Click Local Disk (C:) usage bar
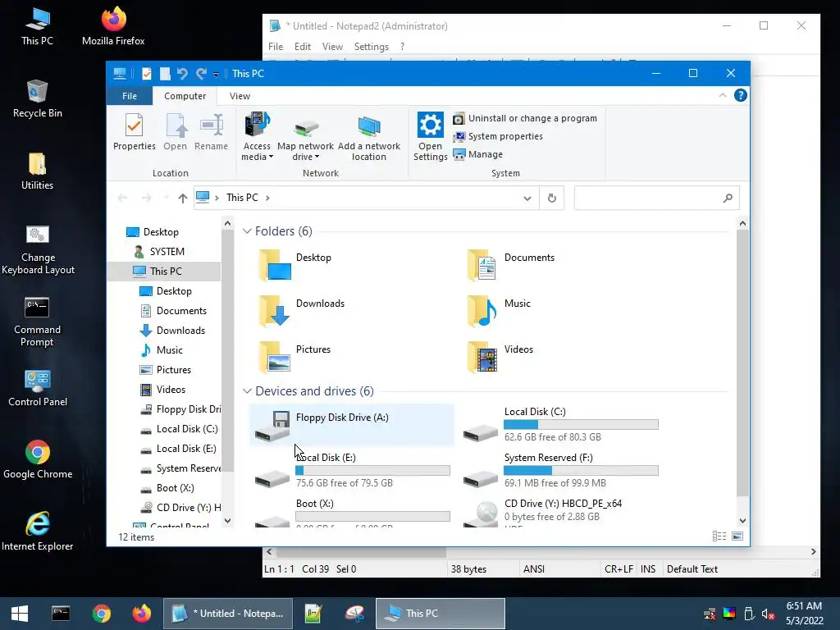The width and height of the screenshot is (840, 630). [581, 425]
